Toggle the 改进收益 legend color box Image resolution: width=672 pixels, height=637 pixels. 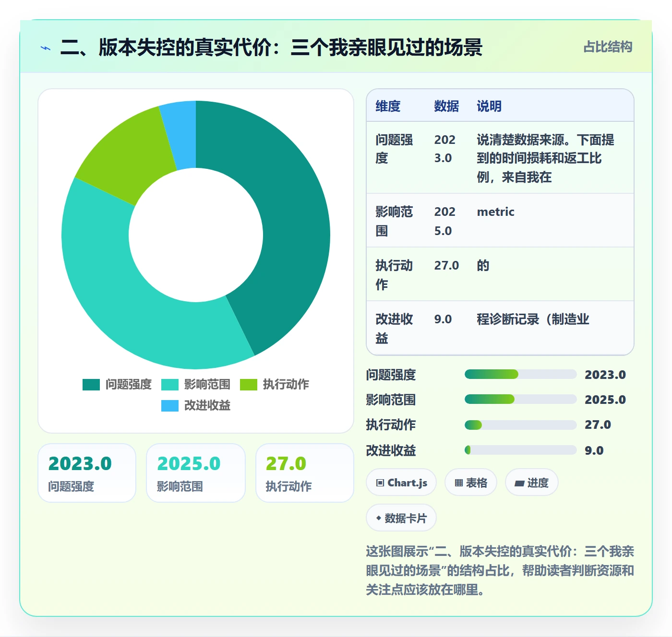170,405
